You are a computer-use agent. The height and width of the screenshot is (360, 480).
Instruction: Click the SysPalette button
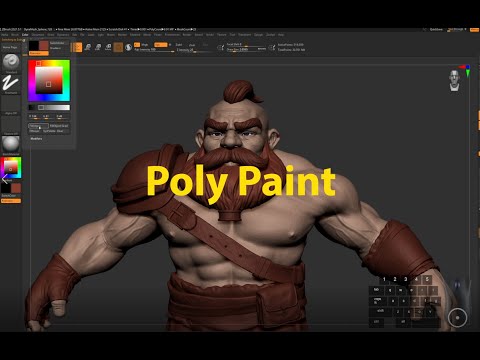click(x=49, y=131)
